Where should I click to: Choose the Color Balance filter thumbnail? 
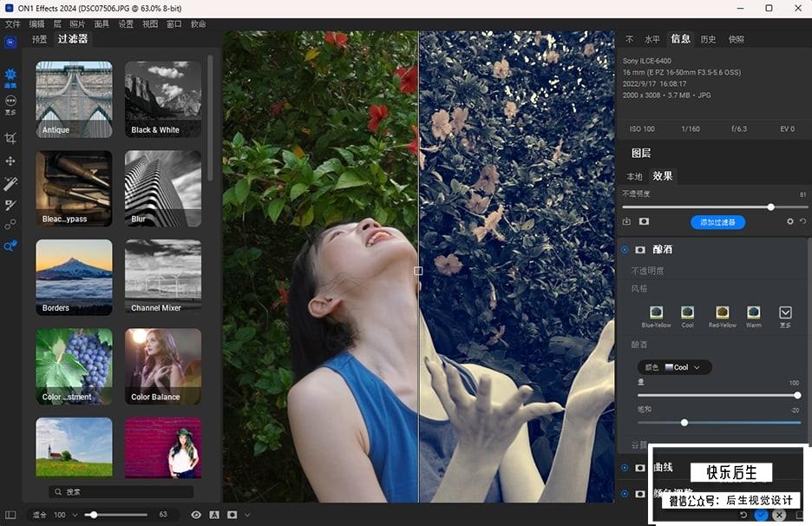tap(163, 366)
